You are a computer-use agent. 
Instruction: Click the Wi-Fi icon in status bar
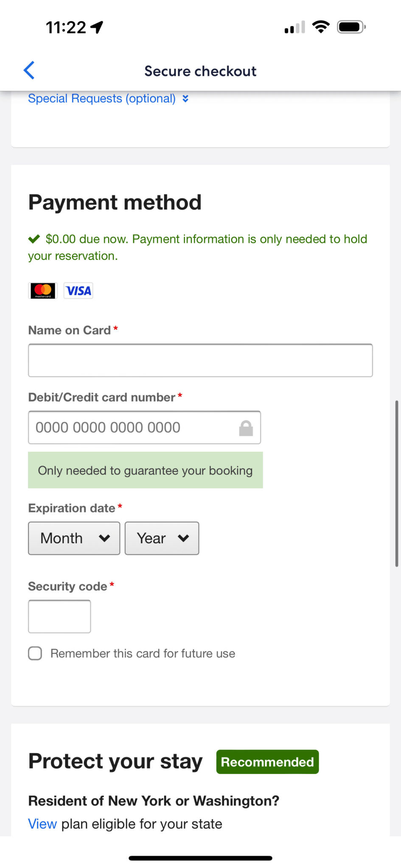click(321, 27)
